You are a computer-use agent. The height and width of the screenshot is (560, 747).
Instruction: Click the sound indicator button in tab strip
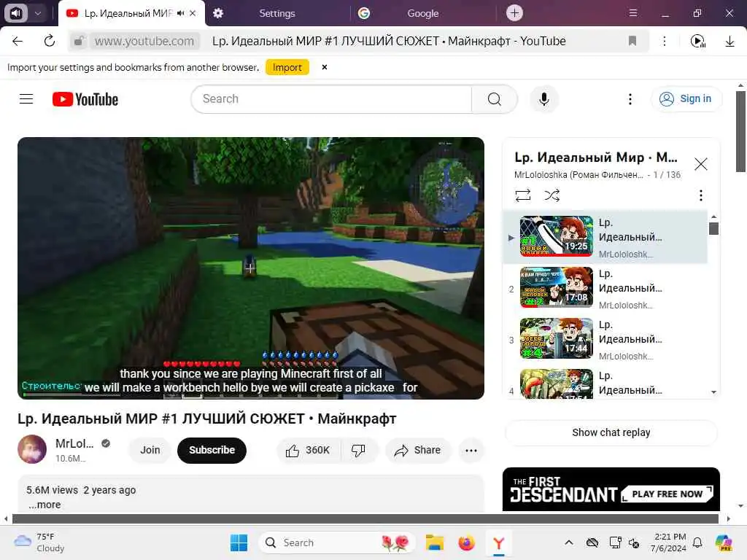point(16,13)
